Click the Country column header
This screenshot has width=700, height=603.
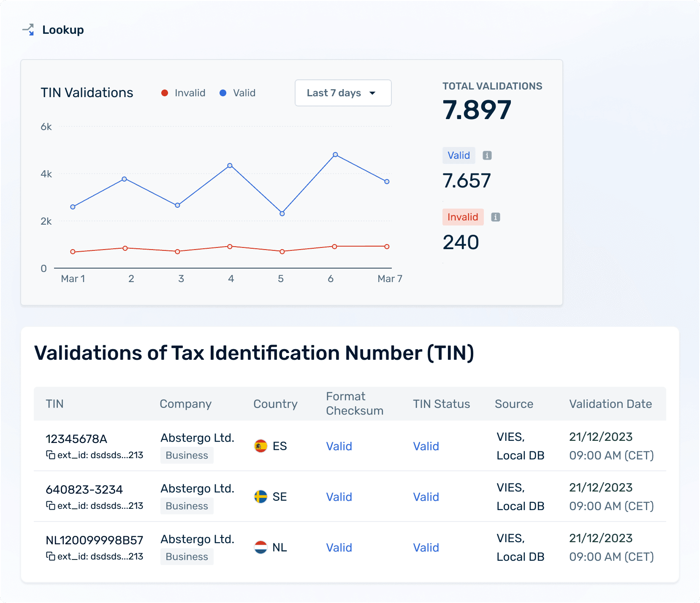point(275,404)
